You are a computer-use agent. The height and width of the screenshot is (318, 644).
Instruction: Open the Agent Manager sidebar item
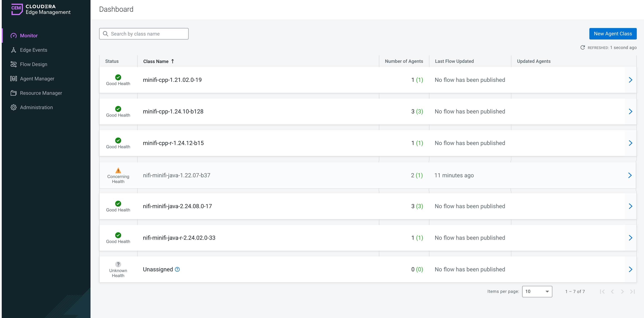tap(37, 79)
